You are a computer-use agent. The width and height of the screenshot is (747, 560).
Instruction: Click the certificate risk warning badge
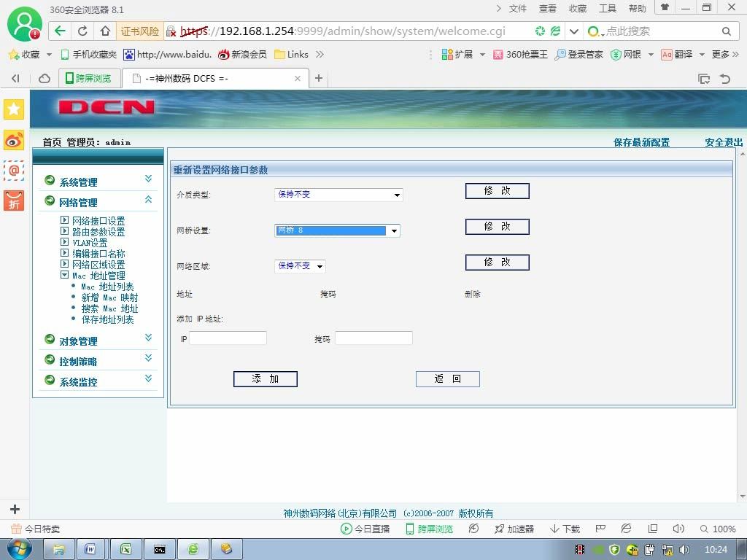point(139,31)
